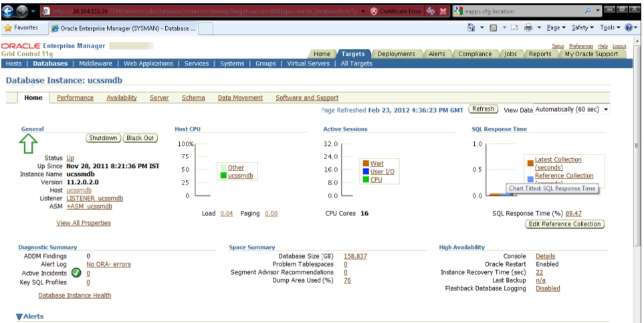
Task: Click the orange Wait legend swatch
Action: pyautogui.click(x=366, y=163)
